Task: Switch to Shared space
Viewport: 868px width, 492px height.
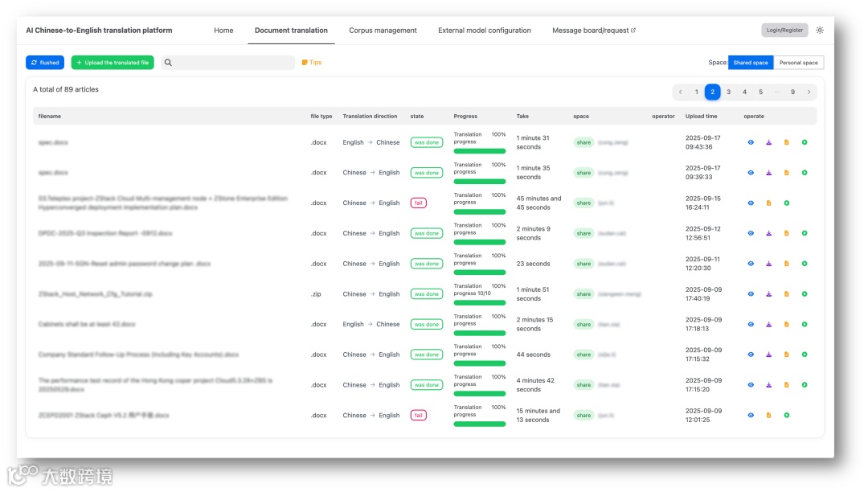Action: click(x=751, y=63)
